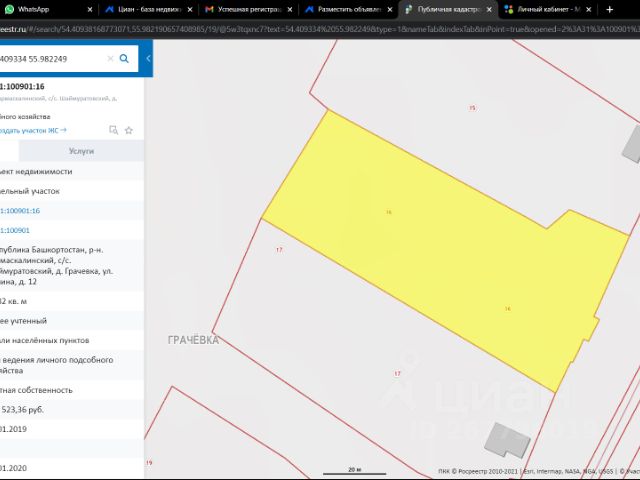Close the WhatsApp browser tab
The image size is (640, 480).
click(x=90, y=9)
